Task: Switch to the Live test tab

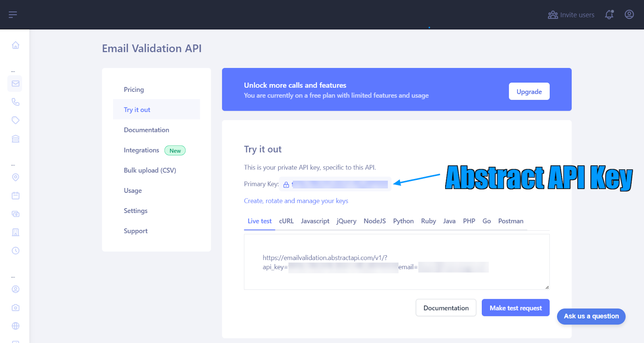Action: [260, 221]
